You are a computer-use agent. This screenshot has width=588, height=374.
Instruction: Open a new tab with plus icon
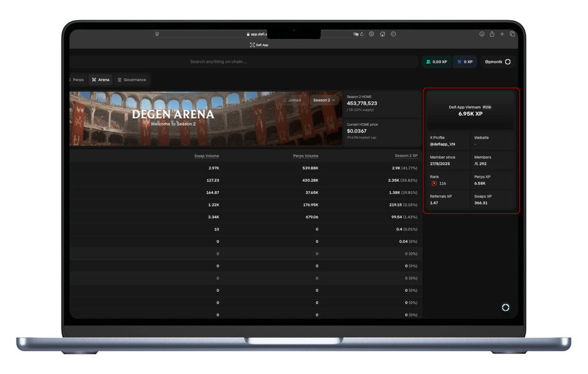tap(502, 34)
